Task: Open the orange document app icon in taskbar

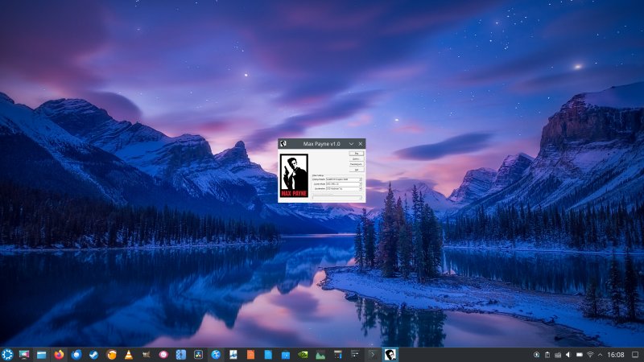Action: point(250,355)
